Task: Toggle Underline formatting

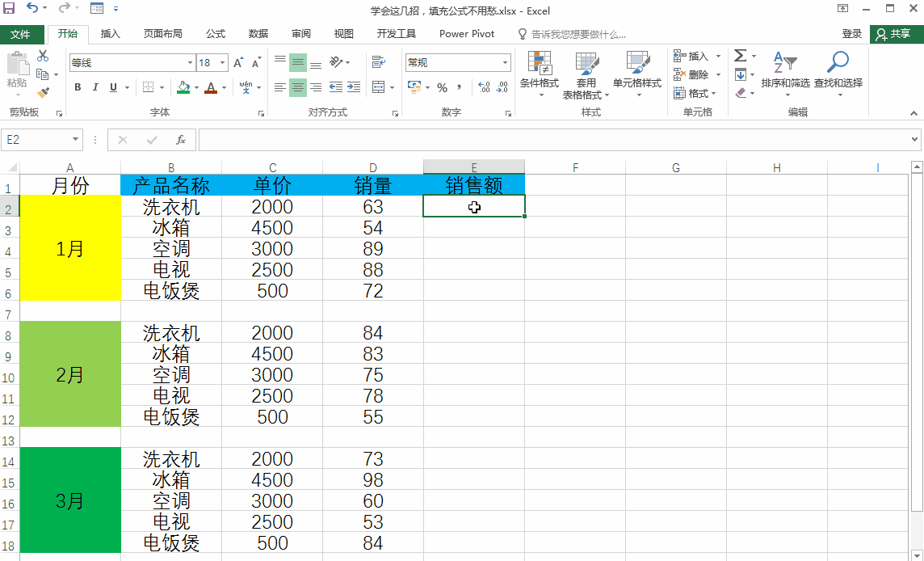Action: 113,87
